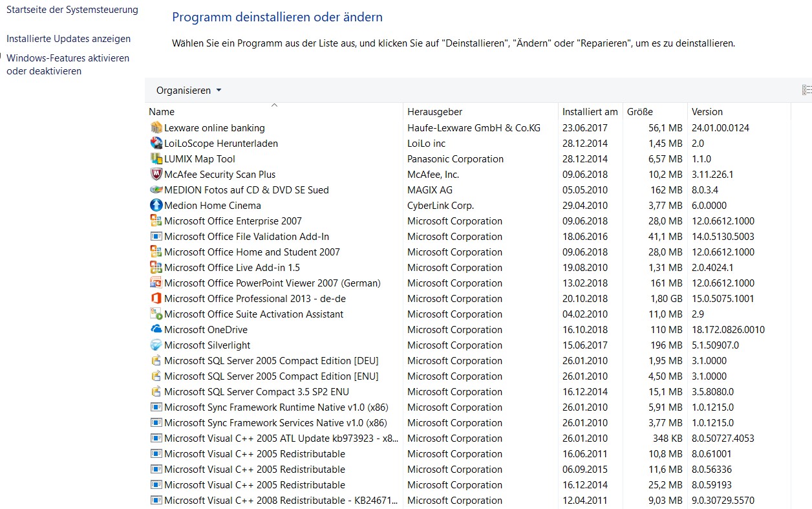Sort by the Größe column header
This screenshot has height=509, width=812.
[655, 111]
